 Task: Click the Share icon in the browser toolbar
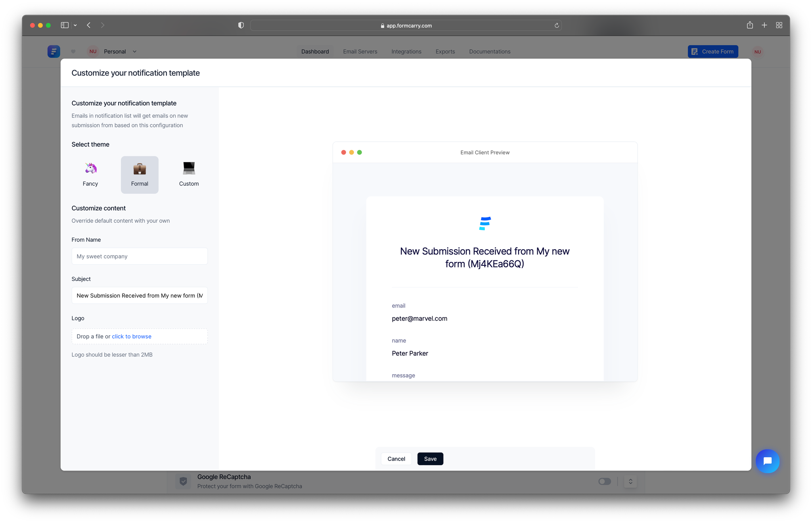750,25
